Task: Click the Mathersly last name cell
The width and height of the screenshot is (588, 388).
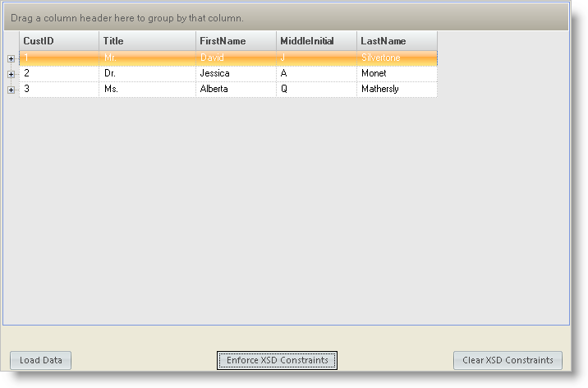Action: (x=397, y=90)
